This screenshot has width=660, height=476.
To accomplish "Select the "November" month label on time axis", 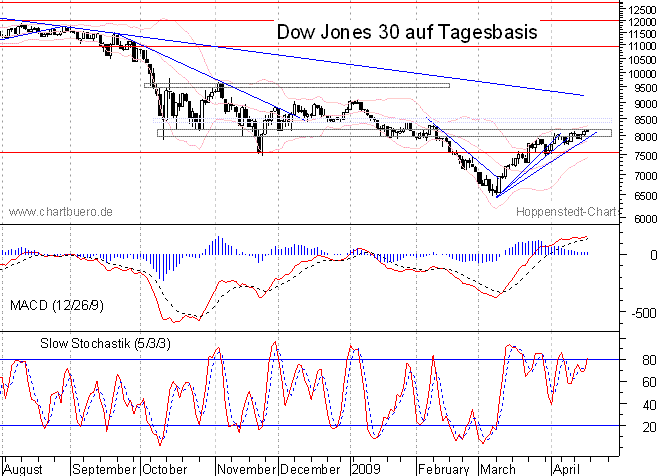I will click(x=246, y=469).
